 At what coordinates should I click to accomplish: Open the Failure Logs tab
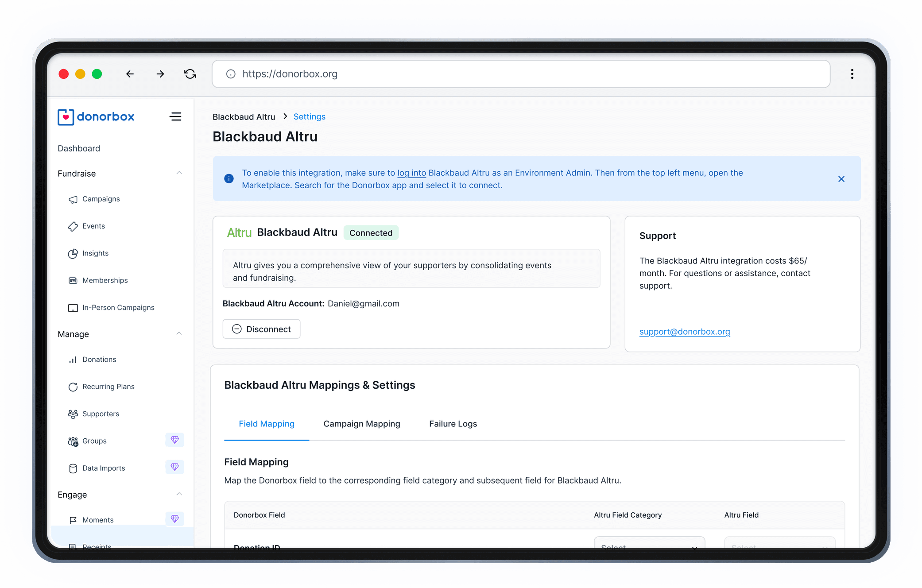[453, 424]
